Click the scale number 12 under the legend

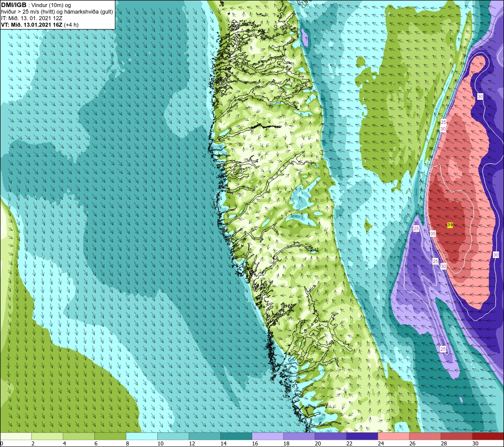pyautogui.click(x=192, y=443)
